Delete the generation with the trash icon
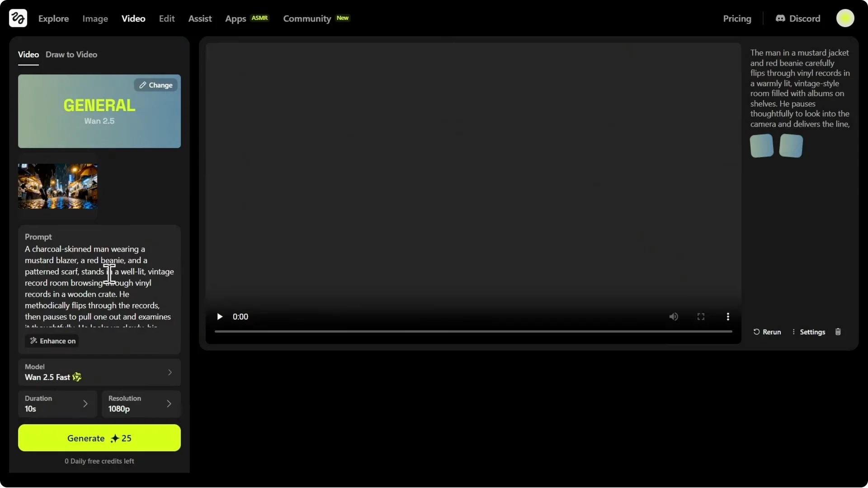The height and width of the screenshot is (488, 868). [x=838, y=332]
